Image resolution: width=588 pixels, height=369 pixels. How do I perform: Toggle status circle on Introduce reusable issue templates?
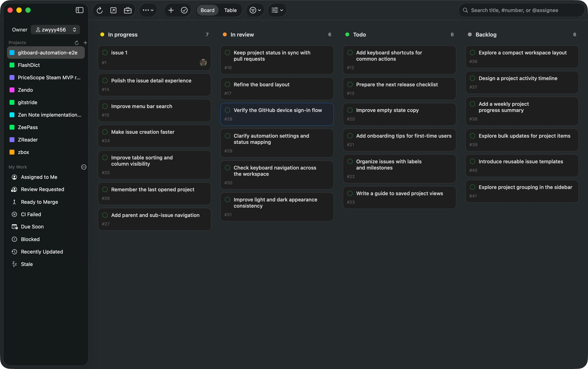(472, 161)
